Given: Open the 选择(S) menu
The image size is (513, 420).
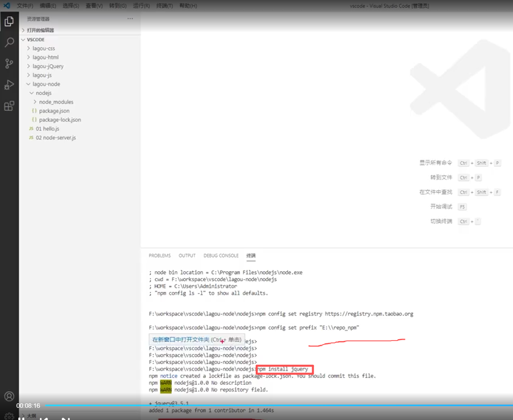Looking at the screenshot, I should (71, 6).
